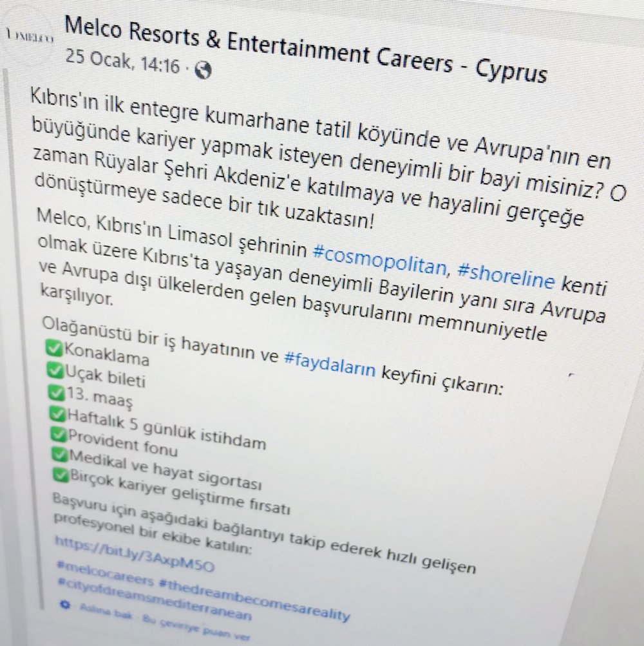Viewport: 644px width, 646px height.
Task: Open Melco Resorts & Entertainment Careers - Cyprus page
Action: click(306, 49)
